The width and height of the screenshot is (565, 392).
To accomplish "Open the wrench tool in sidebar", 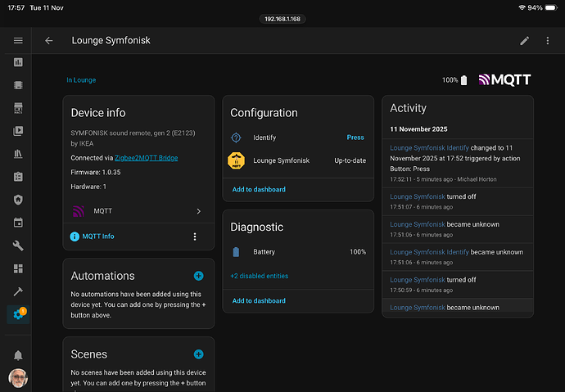I will (x=17, y=246).
